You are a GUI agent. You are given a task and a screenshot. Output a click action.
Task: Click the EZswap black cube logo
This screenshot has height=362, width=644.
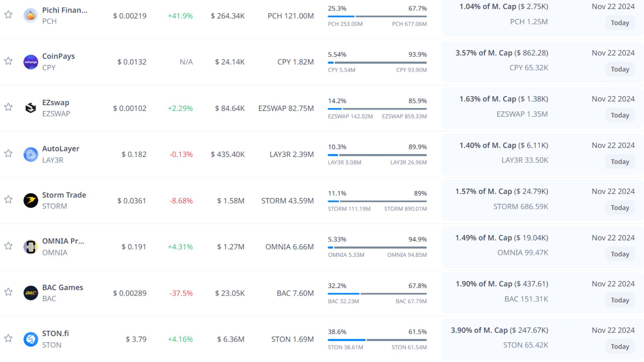tap(31, 108)
